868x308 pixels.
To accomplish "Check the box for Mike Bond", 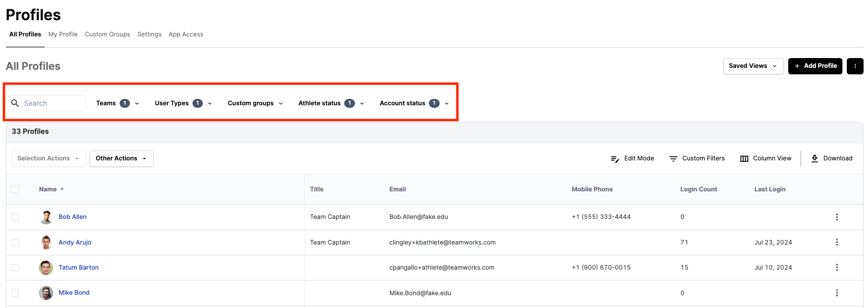I will click(15, 293).
